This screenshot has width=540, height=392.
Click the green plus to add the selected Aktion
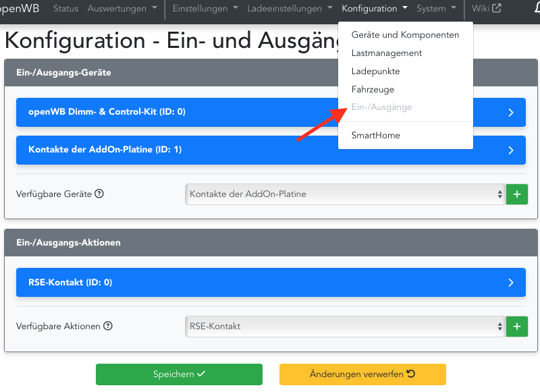(517, 326)
